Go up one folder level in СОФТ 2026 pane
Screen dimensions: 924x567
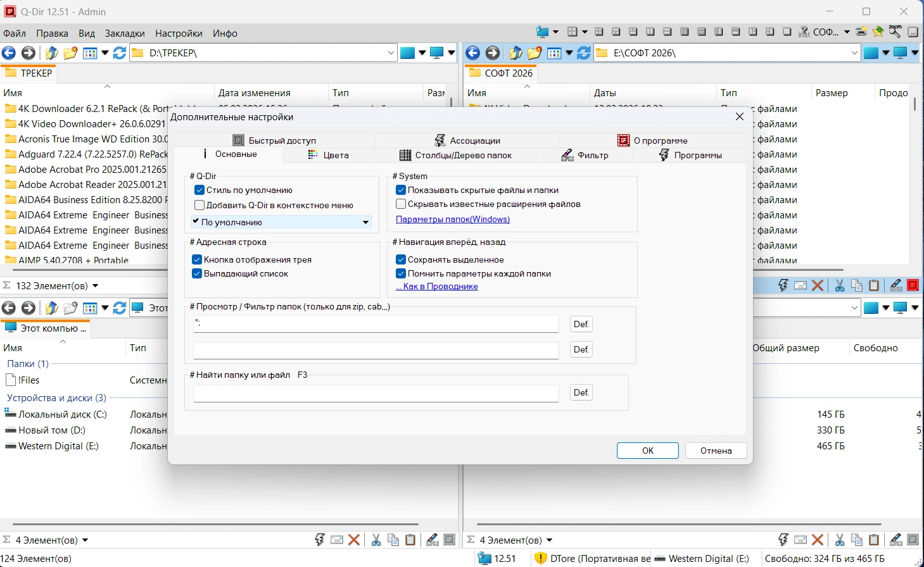click(x=516, y=53)
